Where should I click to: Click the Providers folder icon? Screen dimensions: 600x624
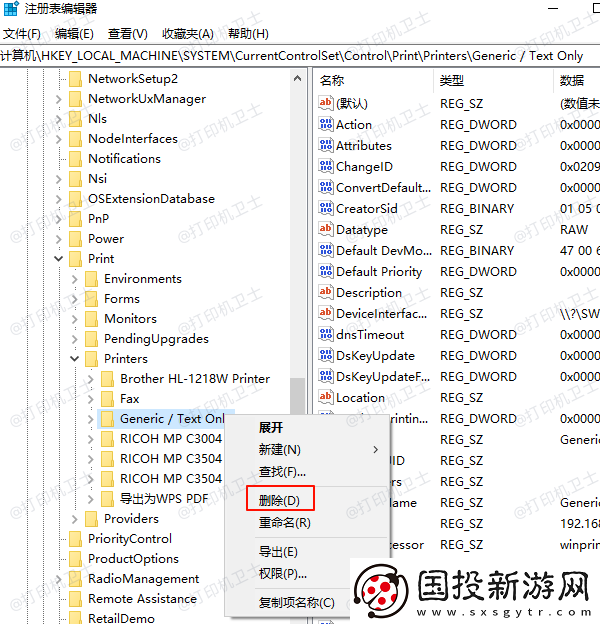click(x=91, y=519)
